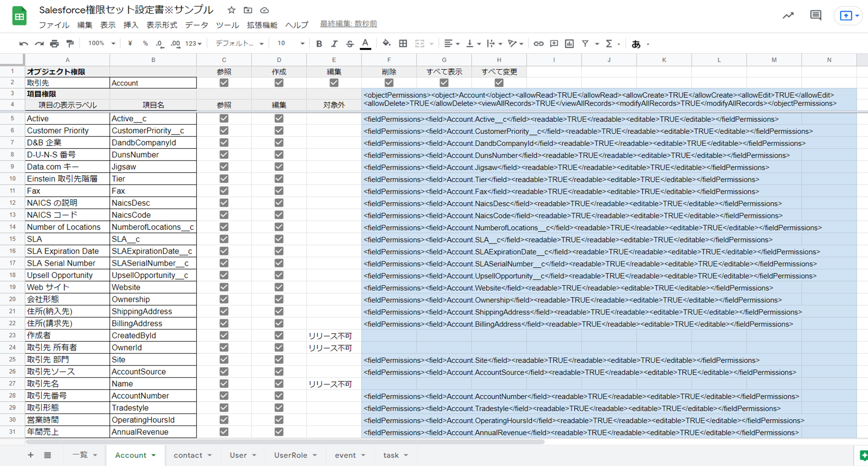Click the print icon in toolbar

tap(54, 43)
